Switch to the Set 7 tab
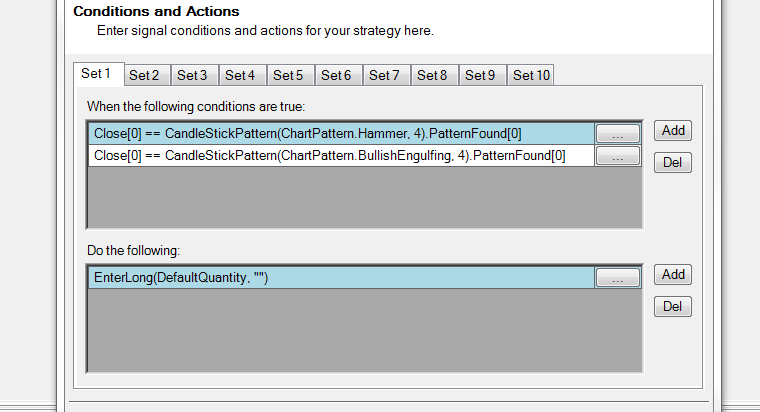The width and height of the screenshot is (760, 412). (384, 75)
